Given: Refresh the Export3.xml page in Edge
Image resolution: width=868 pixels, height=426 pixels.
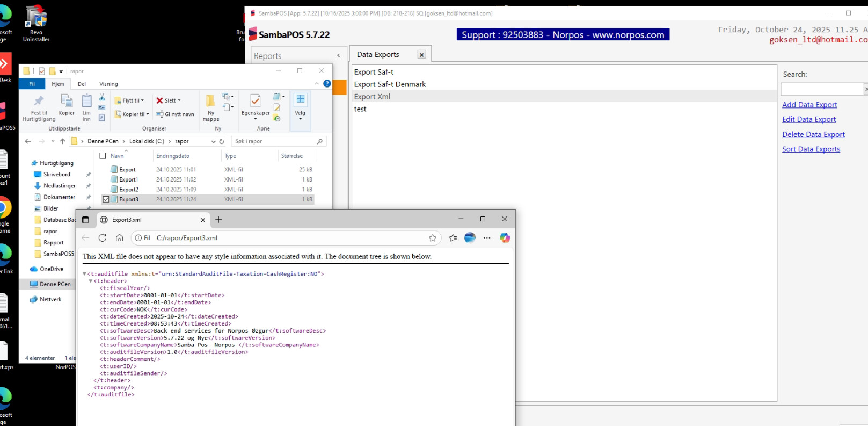Looking at the screenshot, I should click(x=103, y=238).
